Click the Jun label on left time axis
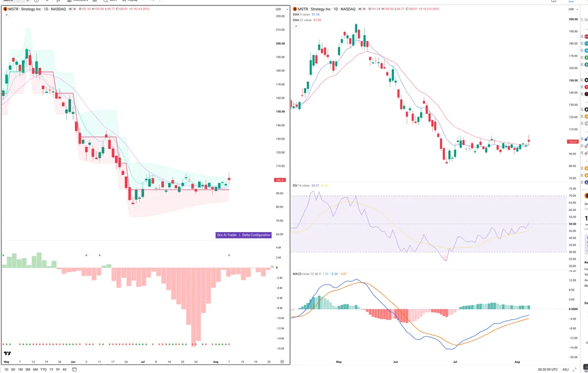This screenshot has height=373, width=588. pos(73,361)
